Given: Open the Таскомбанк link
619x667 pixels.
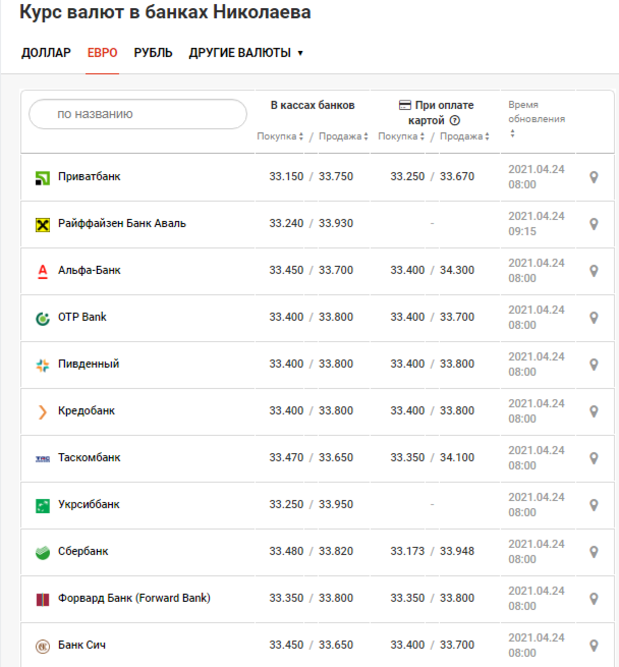Looking at the screenshot, I should point(89,457).
